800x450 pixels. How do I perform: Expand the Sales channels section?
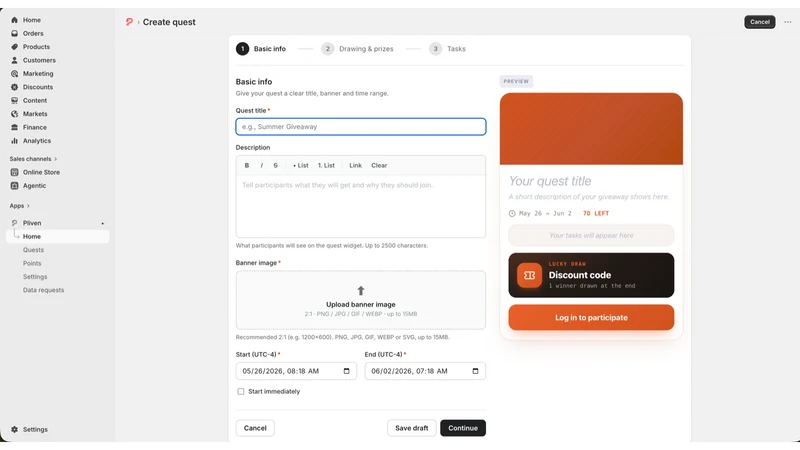[33, 159]
